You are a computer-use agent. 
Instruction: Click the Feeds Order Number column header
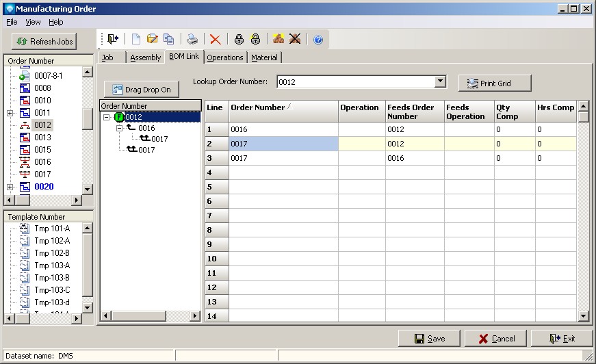pyautogui.click(x=415, y=112)
